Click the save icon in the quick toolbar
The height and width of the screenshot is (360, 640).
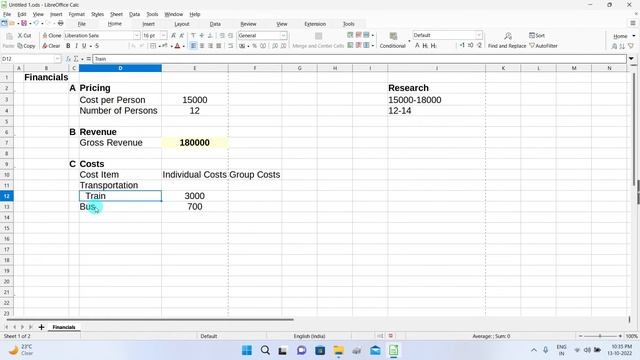[24, 24]
